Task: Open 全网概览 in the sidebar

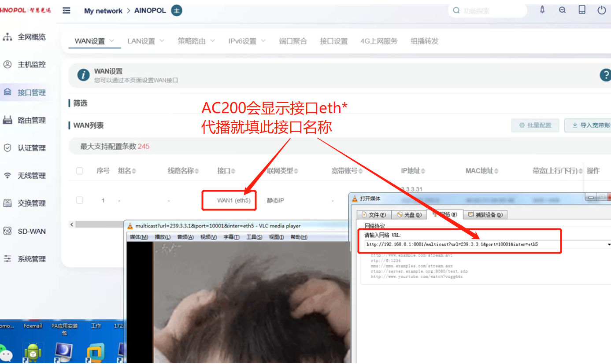Action: (31, 37)
